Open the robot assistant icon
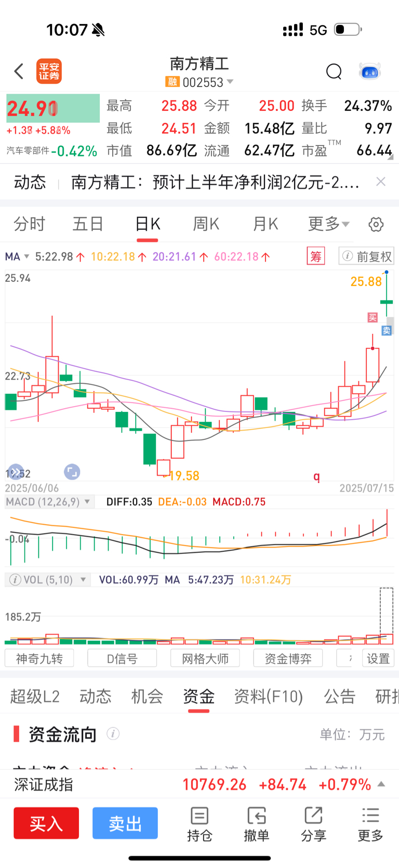The image size is (399, 868). point(370,71)
